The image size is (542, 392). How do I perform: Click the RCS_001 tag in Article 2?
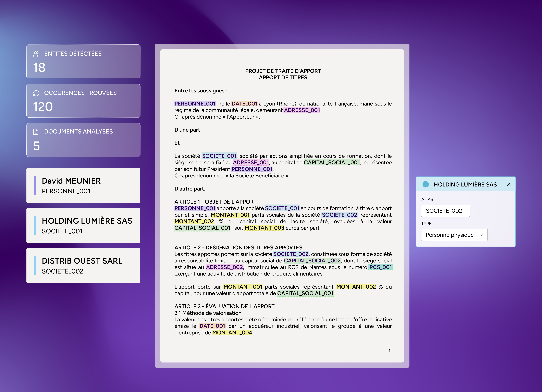click(380, 267)
